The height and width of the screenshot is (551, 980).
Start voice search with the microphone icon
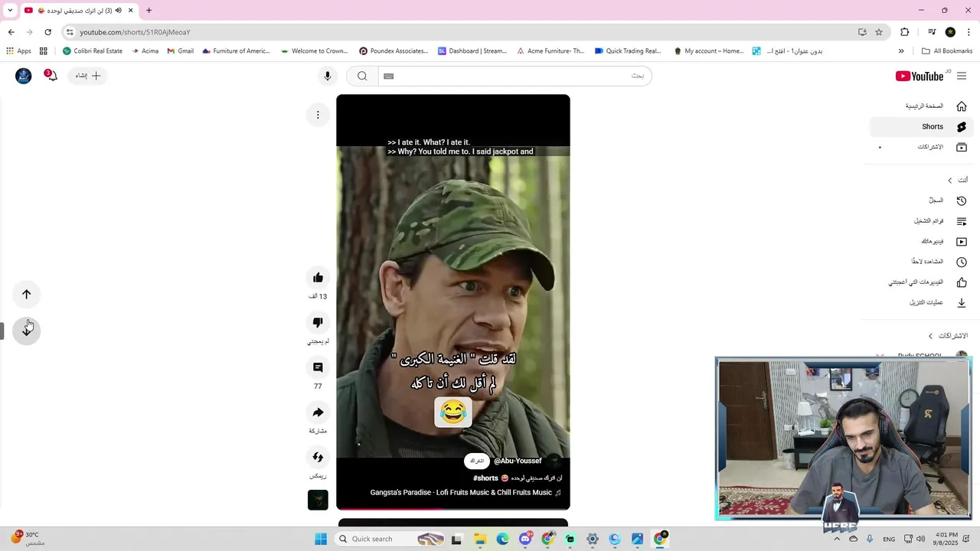(328, 76)
